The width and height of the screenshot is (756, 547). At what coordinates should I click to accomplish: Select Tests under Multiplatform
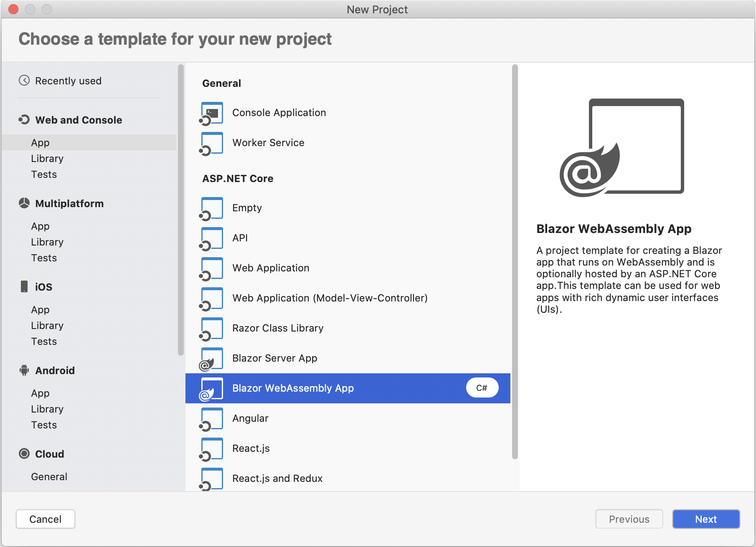click(44, 258)
